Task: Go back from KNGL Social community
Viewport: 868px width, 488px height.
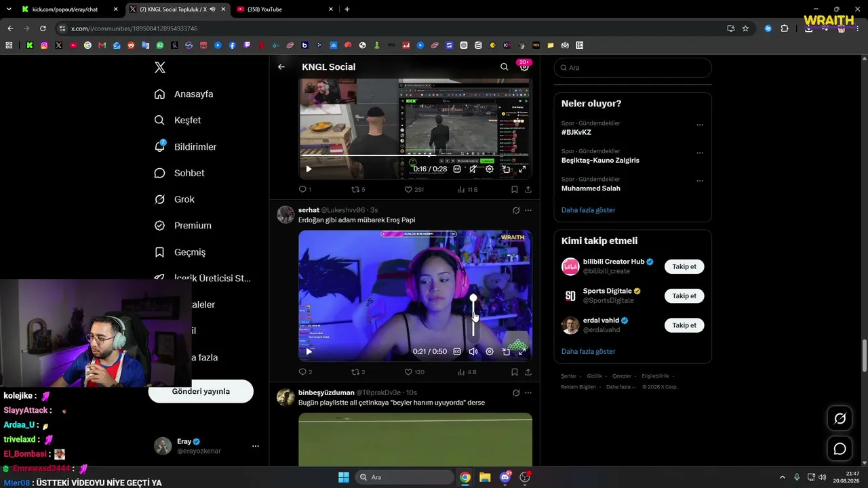Action: tap(281, 67)
